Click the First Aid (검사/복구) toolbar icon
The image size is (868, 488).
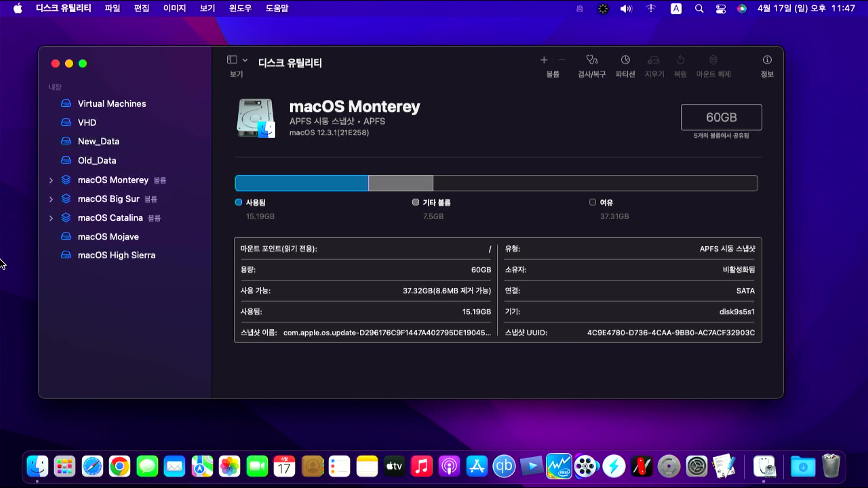[592, 60]
